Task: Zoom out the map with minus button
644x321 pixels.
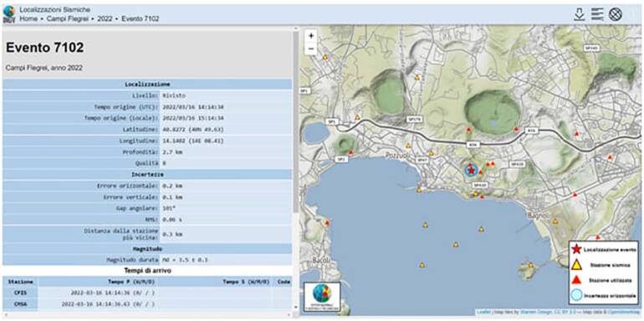Action: point(311,48)
